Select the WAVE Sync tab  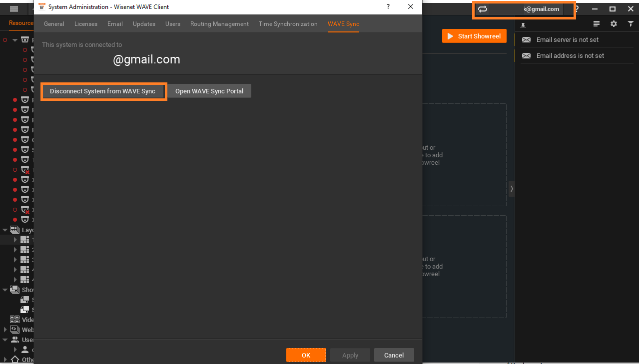tap(343, 24)
